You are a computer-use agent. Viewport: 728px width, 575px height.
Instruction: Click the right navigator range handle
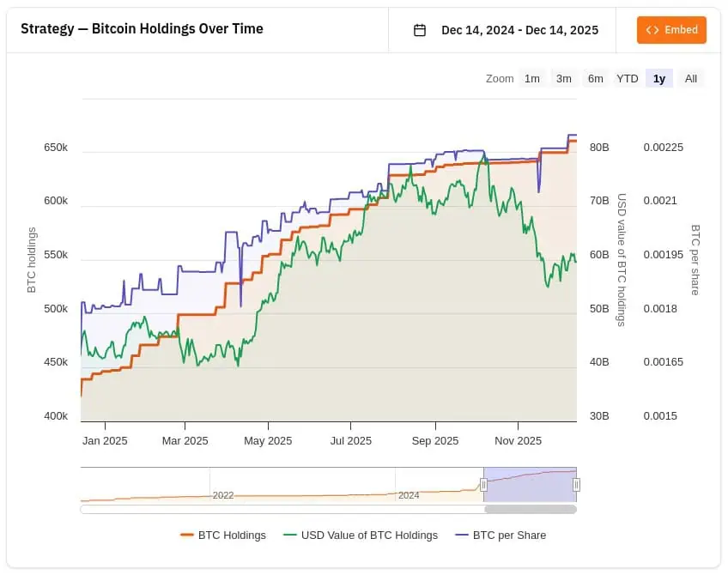576,485
